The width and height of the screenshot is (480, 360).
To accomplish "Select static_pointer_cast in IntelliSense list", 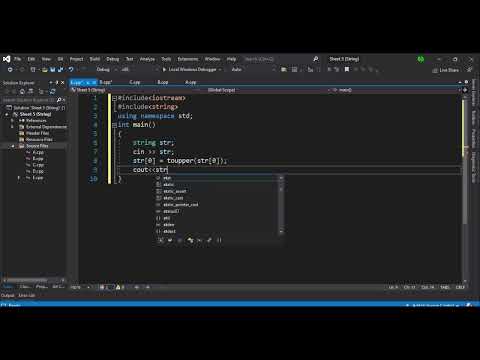I will (x=181, y=205).
